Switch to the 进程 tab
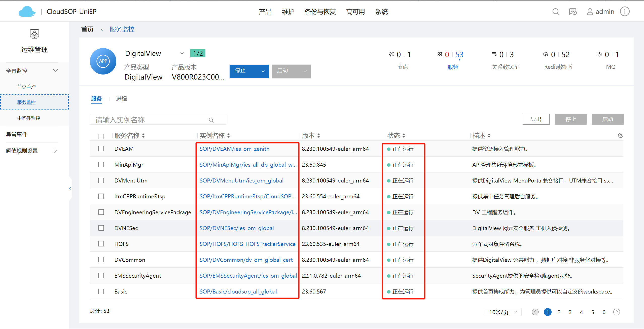This screenshot has width=644, height=329. (x=121, y=99)
